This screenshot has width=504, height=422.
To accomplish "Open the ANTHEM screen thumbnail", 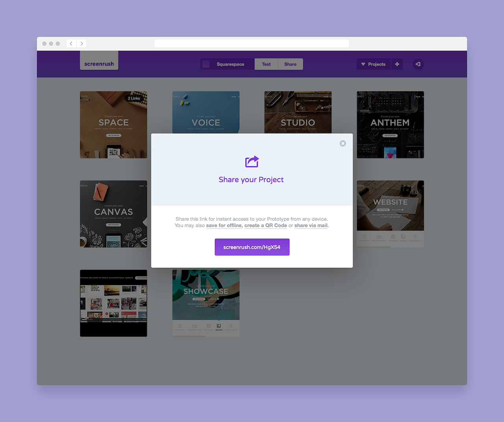I will (390, 125).
